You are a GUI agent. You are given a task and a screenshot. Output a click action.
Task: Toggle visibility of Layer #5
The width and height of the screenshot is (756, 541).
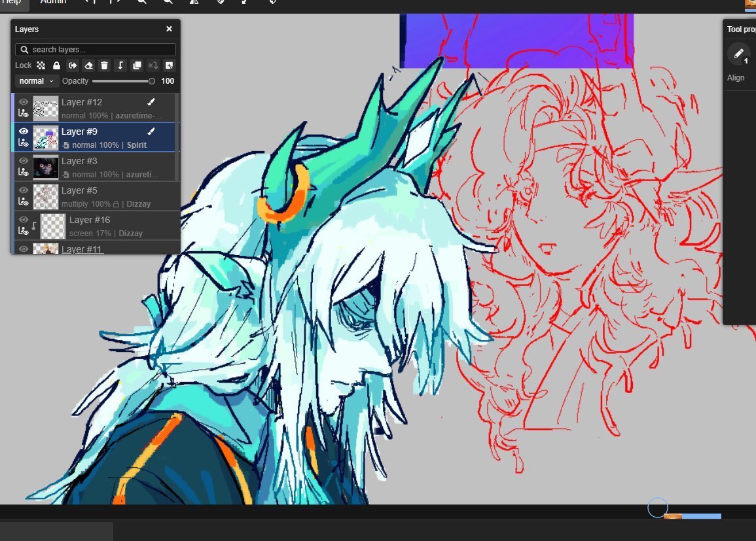(23, 190)
